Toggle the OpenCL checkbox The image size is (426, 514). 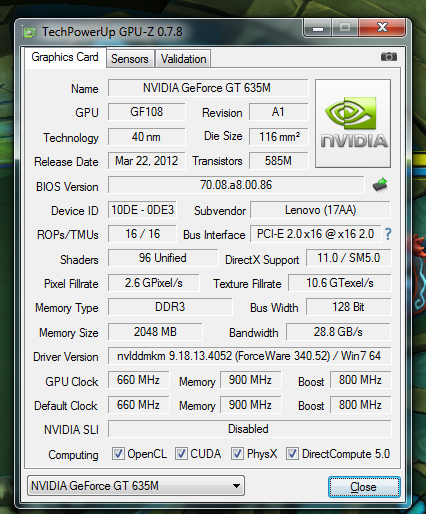118,454
